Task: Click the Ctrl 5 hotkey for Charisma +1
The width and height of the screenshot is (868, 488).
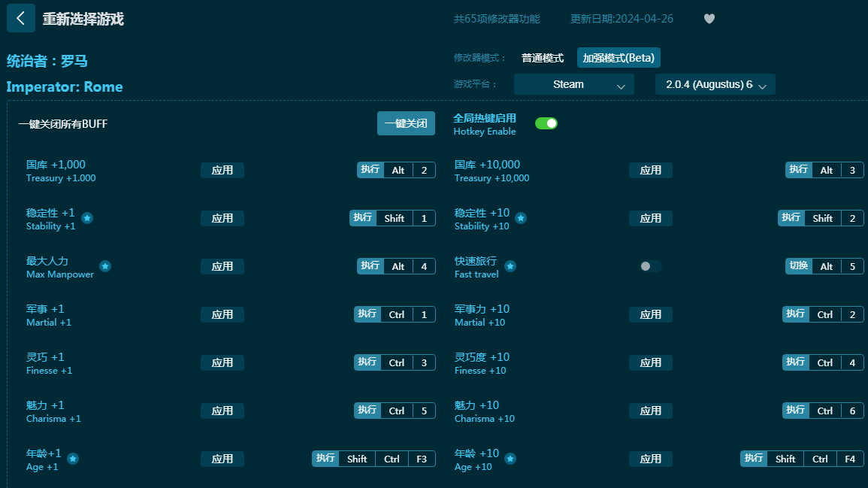Action: click(x=395, y=411)
